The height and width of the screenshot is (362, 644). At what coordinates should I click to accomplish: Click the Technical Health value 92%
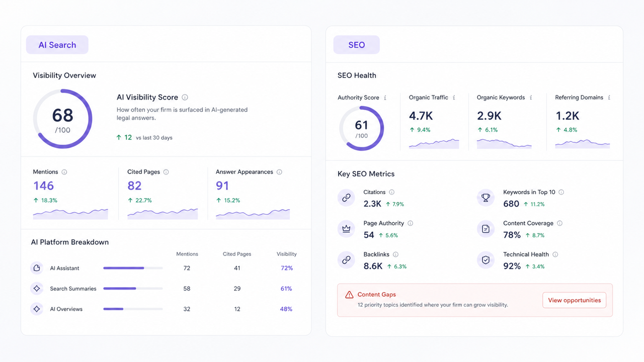[512, 266]
